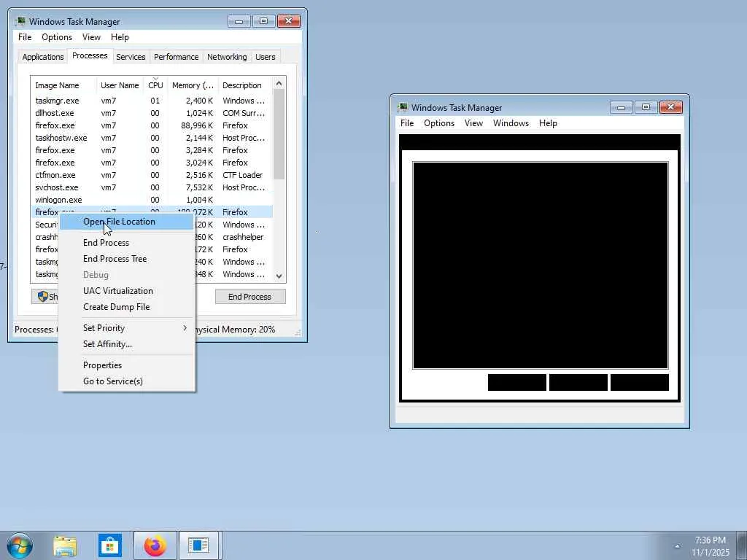Choose Go to Service(s) entry
Image resolution: width=747 pixels, height=560 pixels.
click(126, 381)
